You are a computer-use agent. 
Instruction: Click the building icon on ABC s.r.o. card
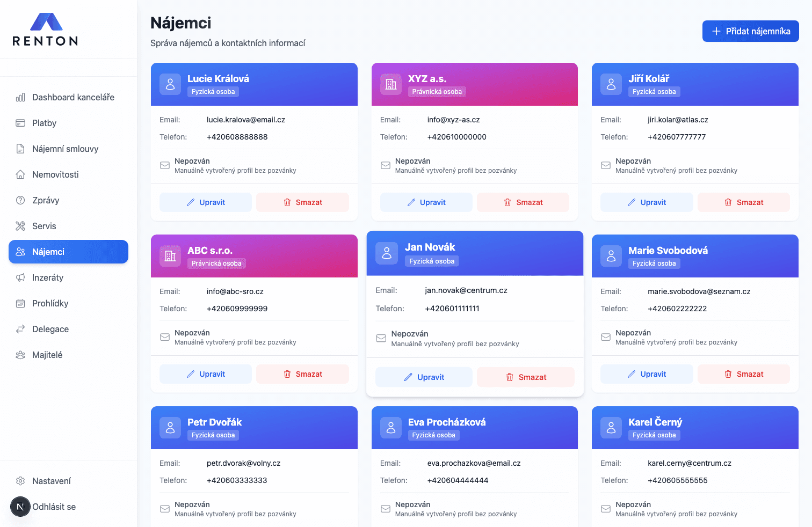[x=170, y=256]
